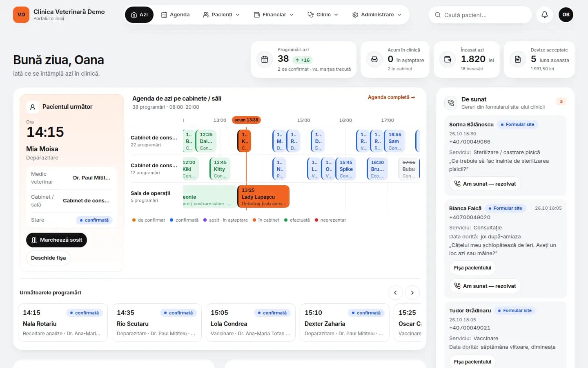Open patient file with Deschide fișa
The image size is (588, 368).
[x=48, y=258]
